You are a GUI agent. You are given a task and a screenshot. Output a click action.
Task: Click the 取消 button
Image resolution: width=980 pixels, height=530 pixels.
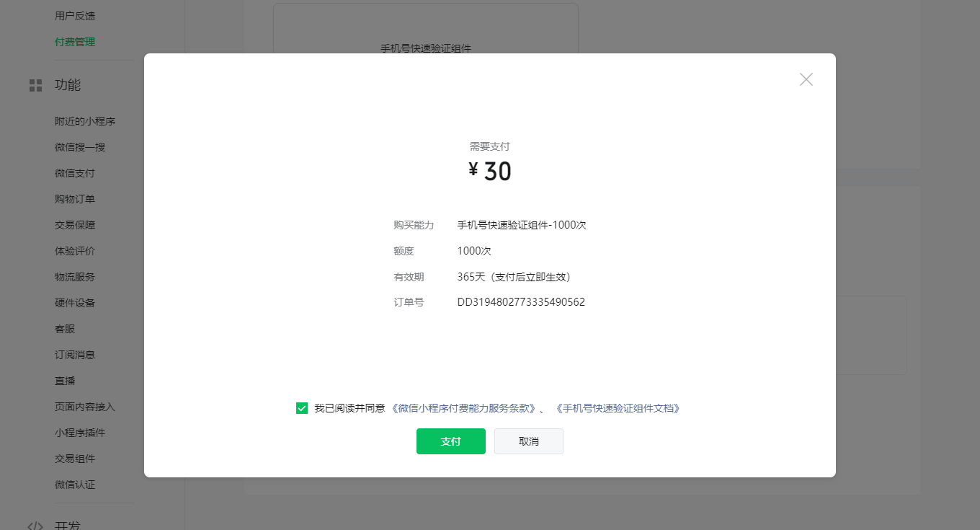click(x=529, y=441)
